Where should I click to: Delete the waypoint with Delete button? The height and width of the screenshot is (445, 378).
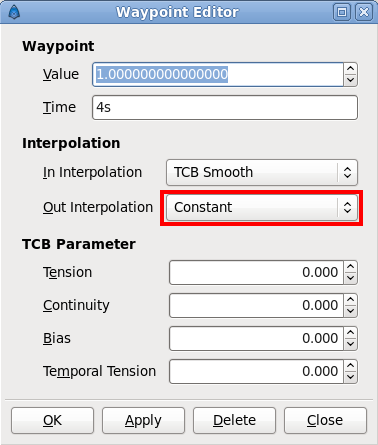coord(234,420)
